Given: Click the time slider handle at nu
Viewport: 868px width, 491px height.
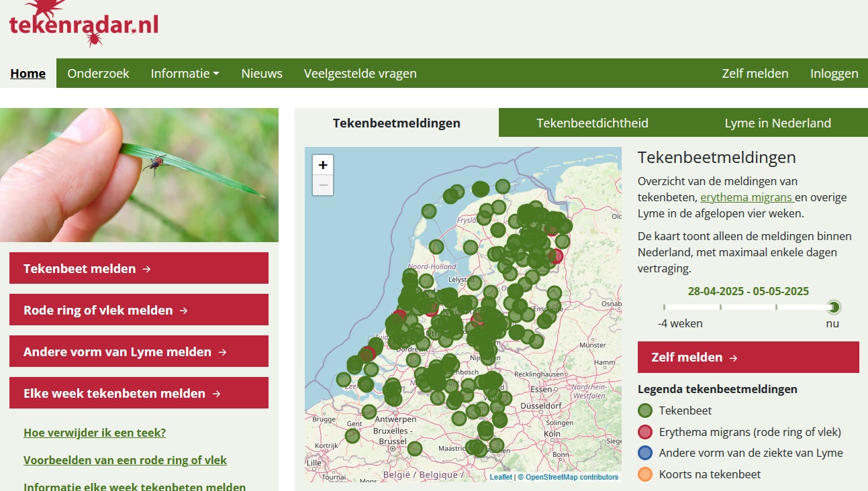Looking at the screenshot, I should click(834, 307).
